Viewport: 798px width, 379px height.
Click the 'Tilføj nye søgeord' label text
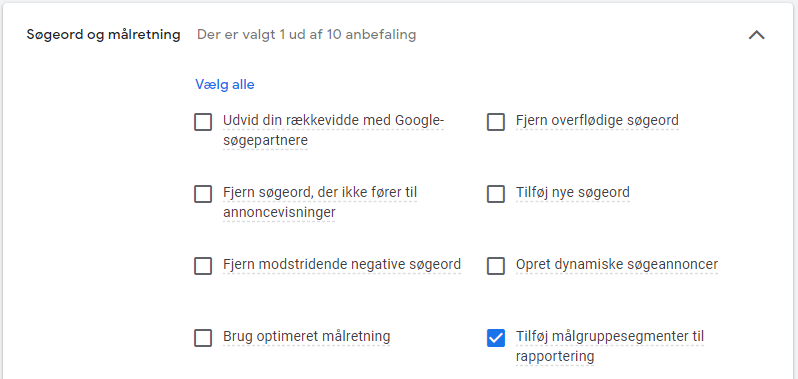pyautogui.click(x=573, y=192)
